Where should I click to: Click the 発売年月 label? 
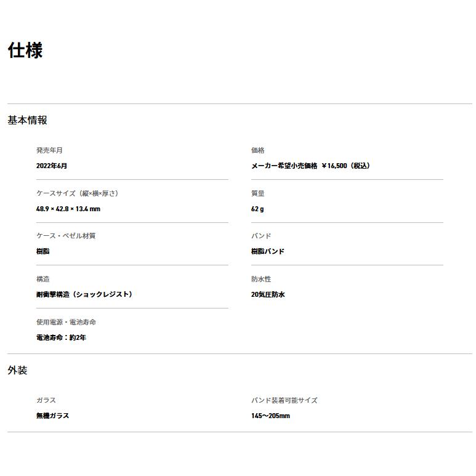click(49, 150)
